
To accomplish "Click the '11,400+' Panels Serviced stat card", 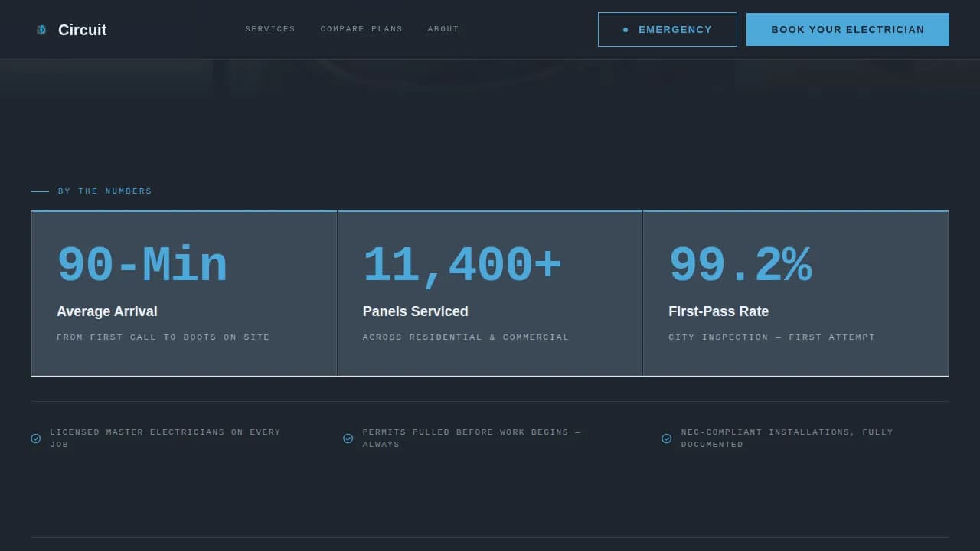I will (489, 293).
